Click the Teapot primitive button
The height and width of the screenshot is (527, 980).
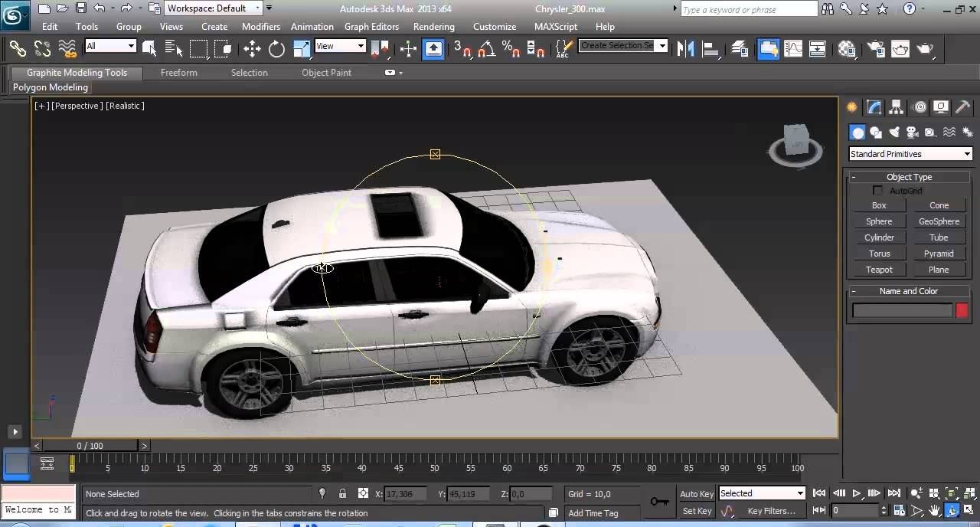coord(879,270)
